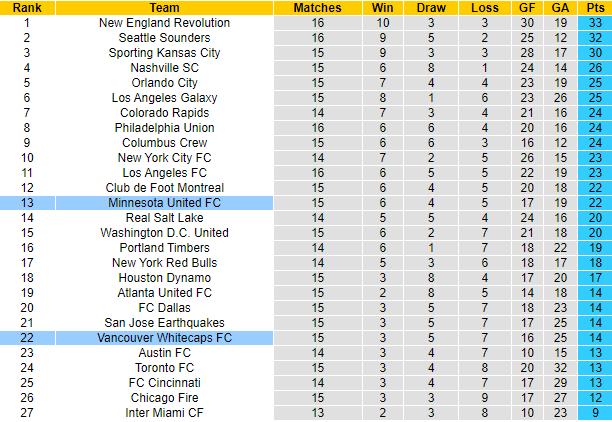Screen dimensions: 612x422
Task: Select the Toronto FC team link
Action: (165, 368)
